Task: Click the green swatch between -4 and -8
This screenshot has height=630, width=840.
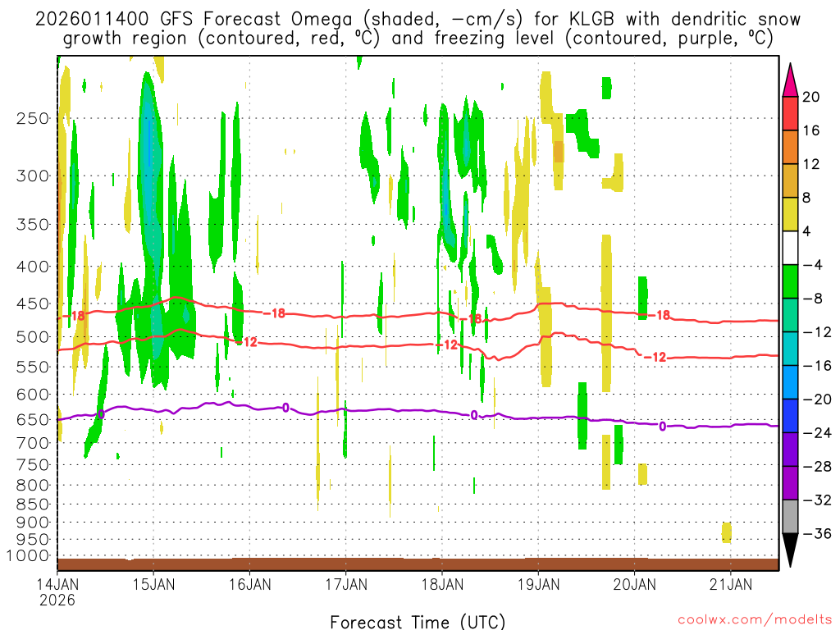Action: pos(790,281)
